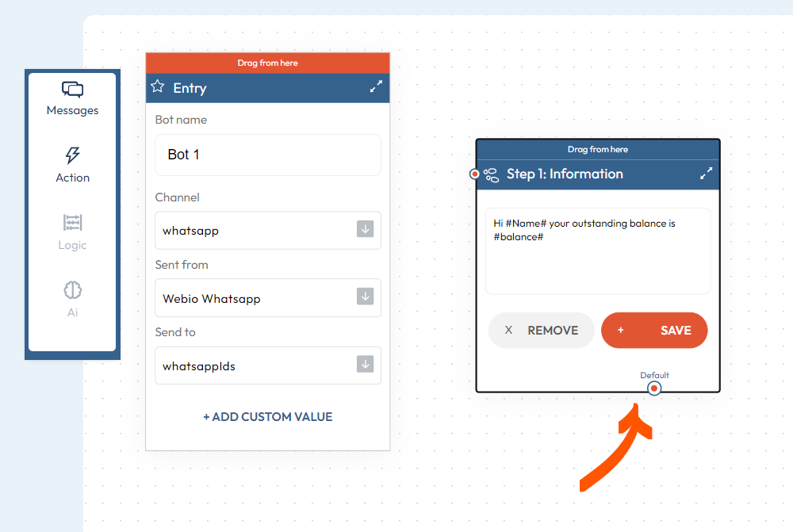Click the star icon beside Entry

[x=158, y=87]
